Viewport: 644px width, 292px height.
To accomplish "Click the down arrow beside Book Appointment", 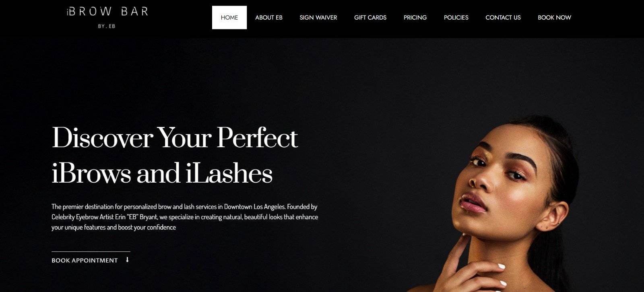I will click(127, 260).
